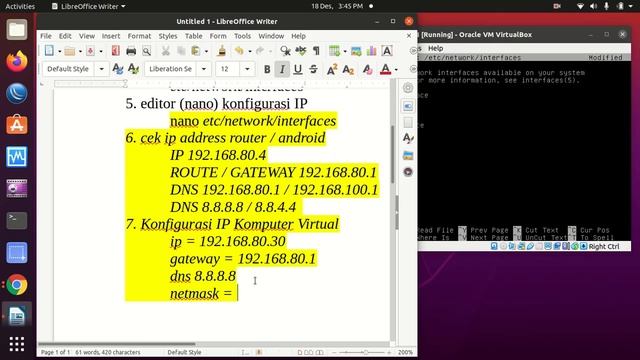This screenshot has height=360, width=640.
Task: Open the Insert menu
Action: coord(111,36)
